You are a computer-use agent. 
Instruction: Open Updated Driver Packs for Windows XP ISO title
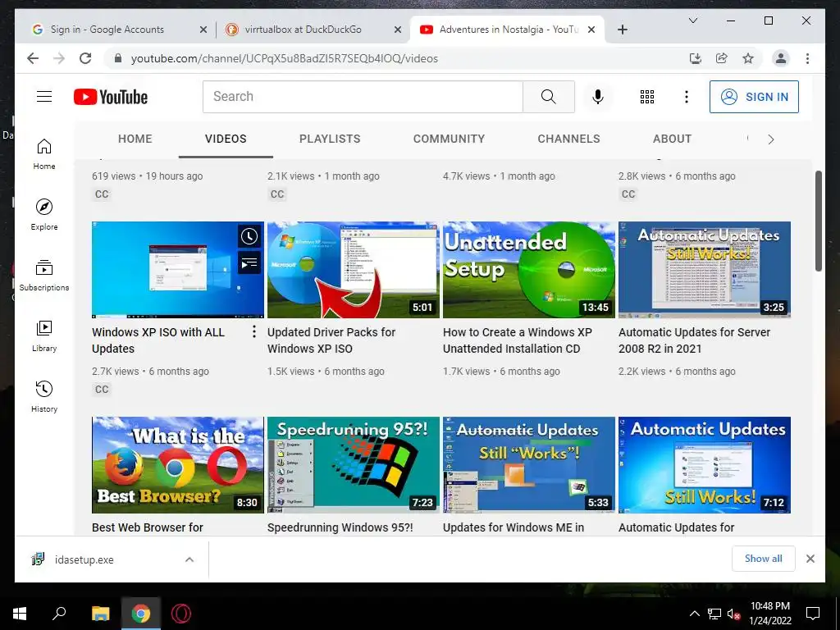pyautogui.click(x=331, y=340)
